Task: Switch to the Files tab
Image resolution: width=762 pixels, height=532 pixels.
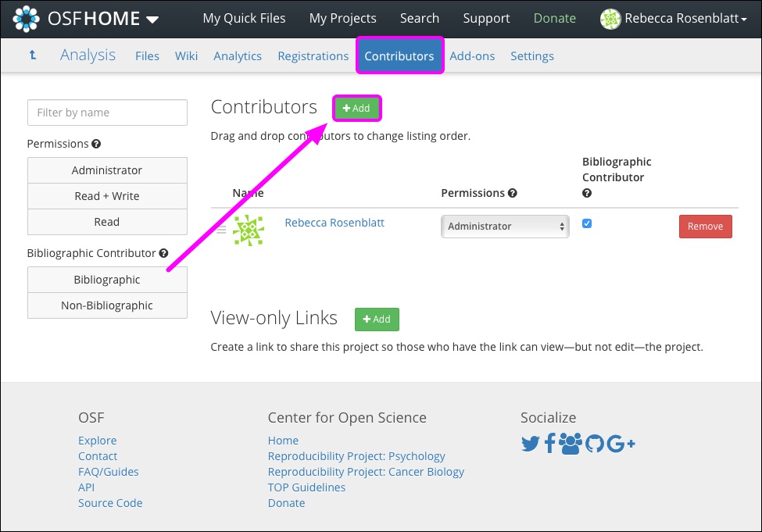Action: tap(147, 56)
